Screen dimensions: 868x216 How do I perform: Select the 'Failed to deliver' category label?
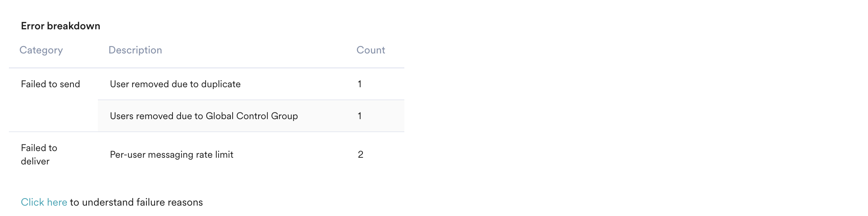tap(39, 155)
